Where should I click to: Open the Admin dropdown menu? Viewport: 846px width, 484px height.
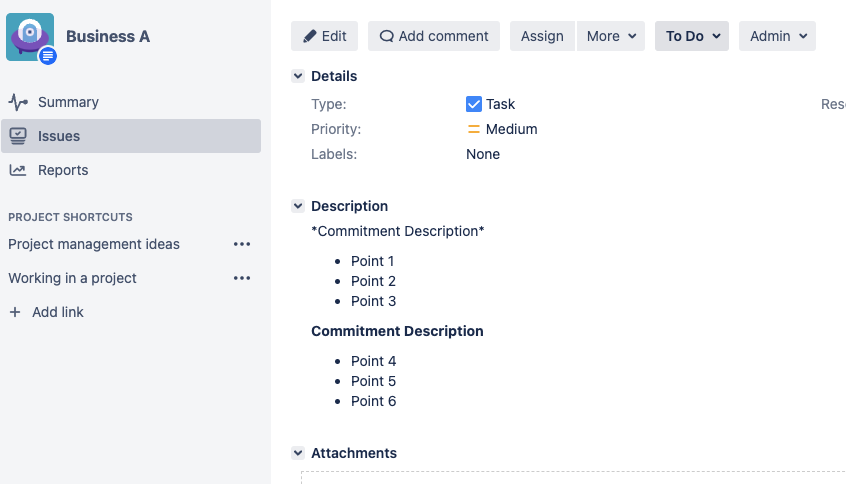coord(777,36)
